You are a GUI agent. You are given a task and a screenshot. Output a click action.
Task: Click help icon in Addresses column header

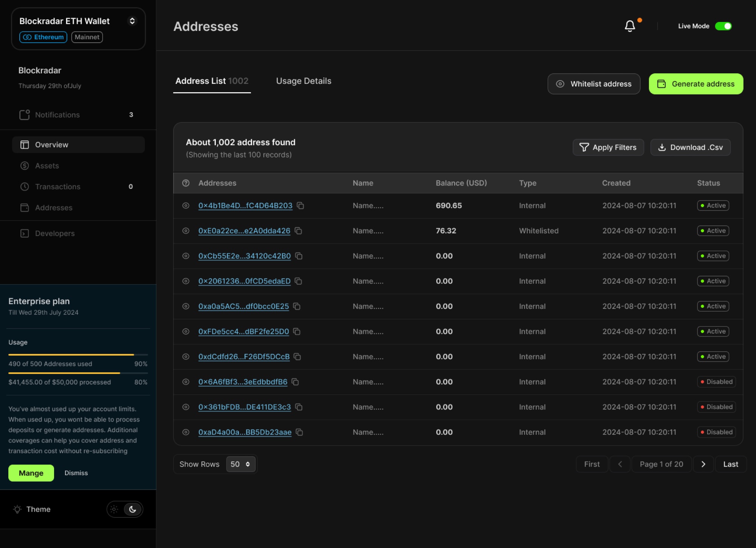pos(186,183)
